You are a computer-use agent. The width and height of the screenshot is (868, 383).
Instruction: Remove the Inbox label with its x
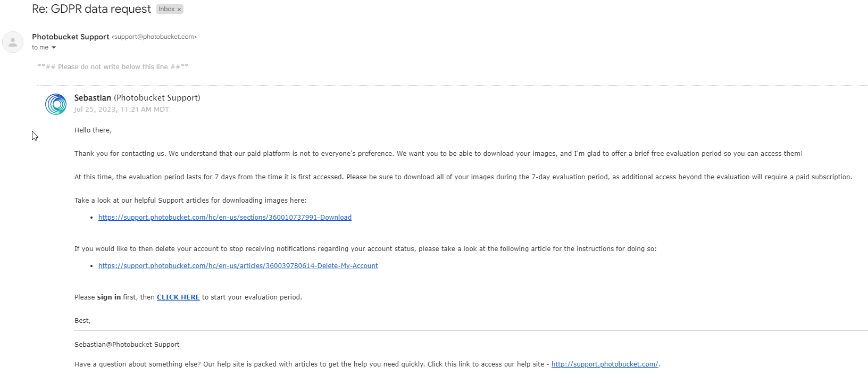(179, 10)
